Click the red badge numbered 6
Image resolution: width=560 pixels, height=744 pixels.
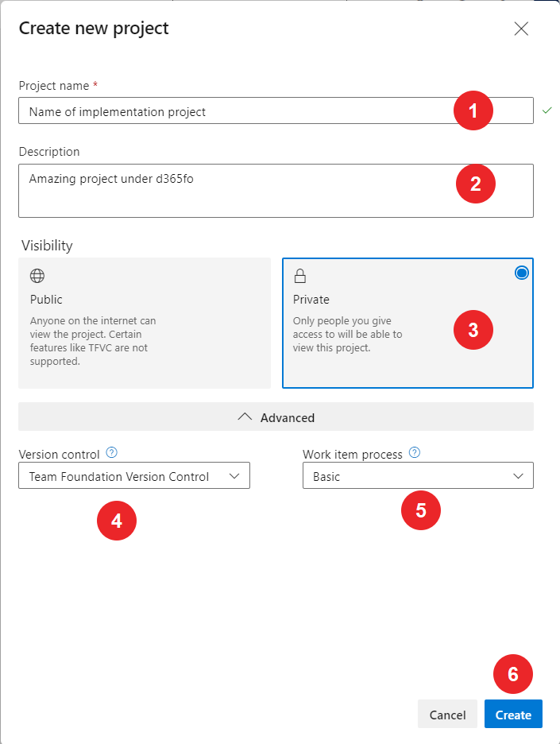[512, 674]
